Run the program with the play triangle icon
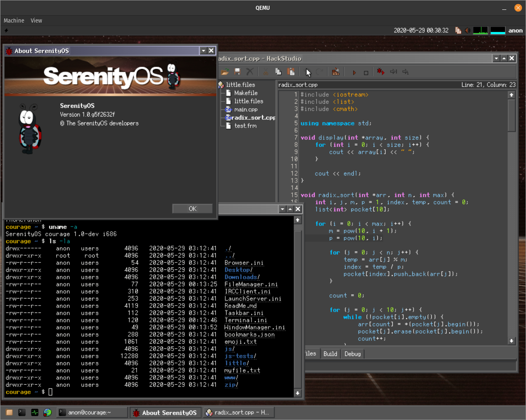This screenshot has height=420, width=526. (354, 72)
